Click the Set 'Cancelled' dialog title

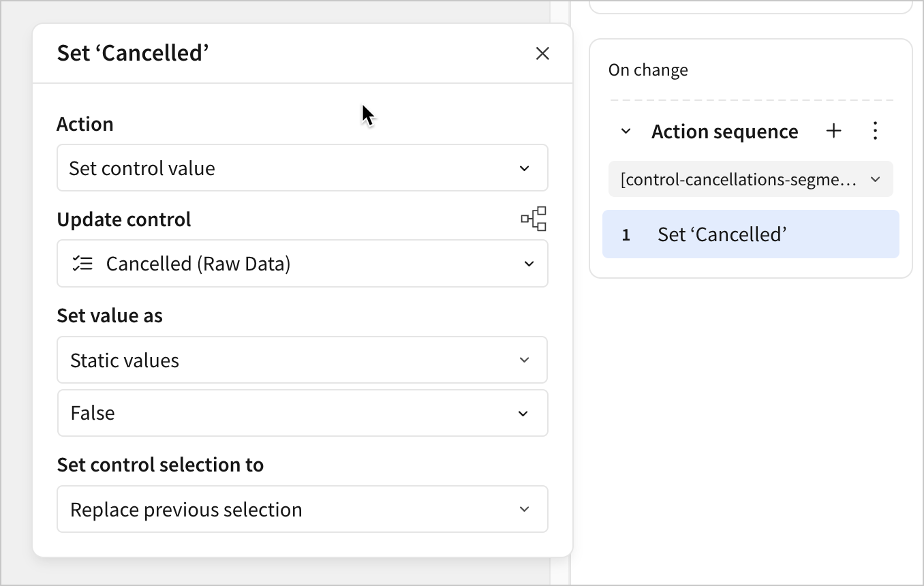(x=133, y=53)
